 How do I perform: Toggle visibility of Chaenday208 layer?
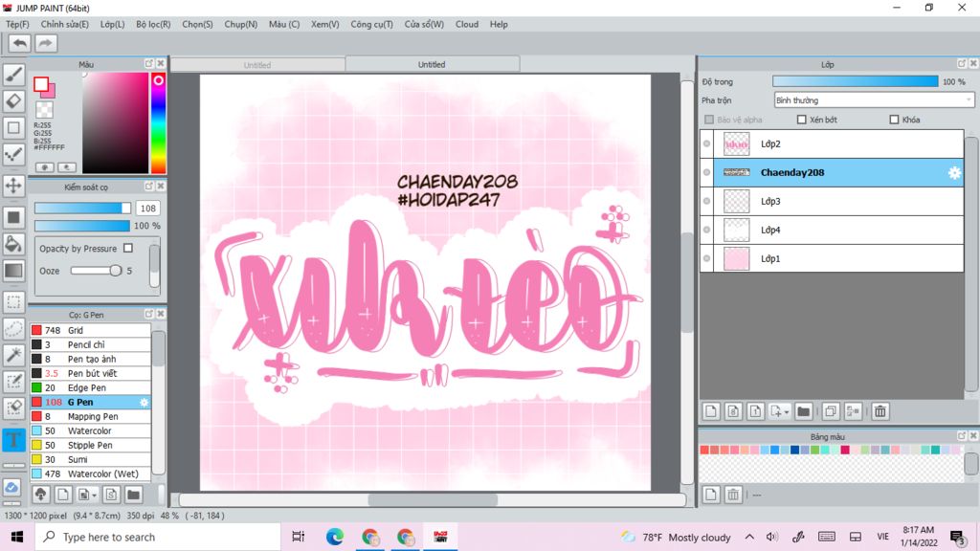(707, 172)
